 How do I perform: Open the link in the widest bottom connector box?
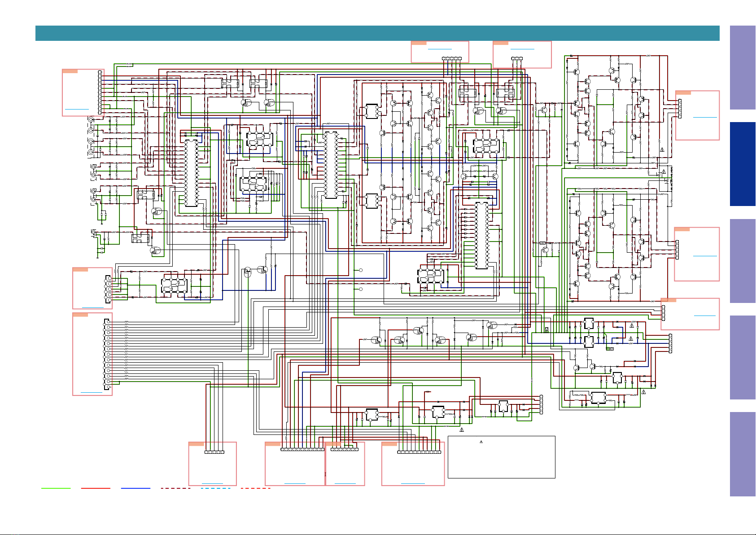coord(295,483)
